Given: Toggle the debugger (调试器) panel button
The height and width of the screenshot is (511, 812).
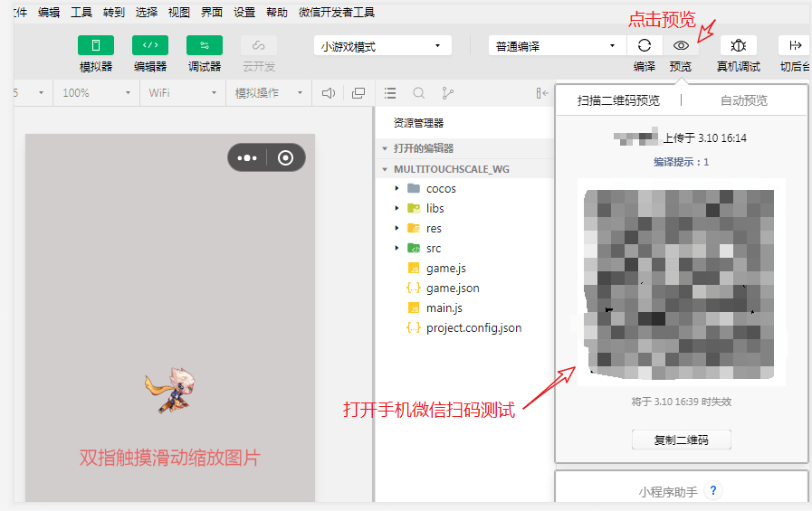Looking at the screenshot, I should click(205, 45).
